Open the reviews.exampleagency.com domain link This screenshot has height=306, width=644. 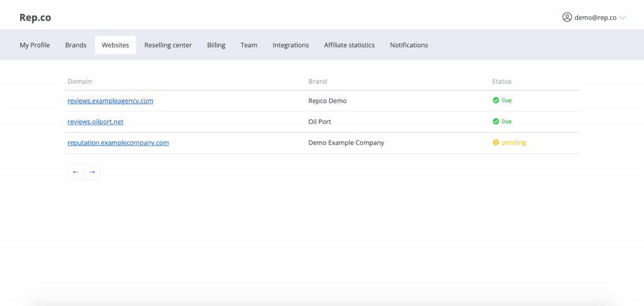(x=110, y=101)
